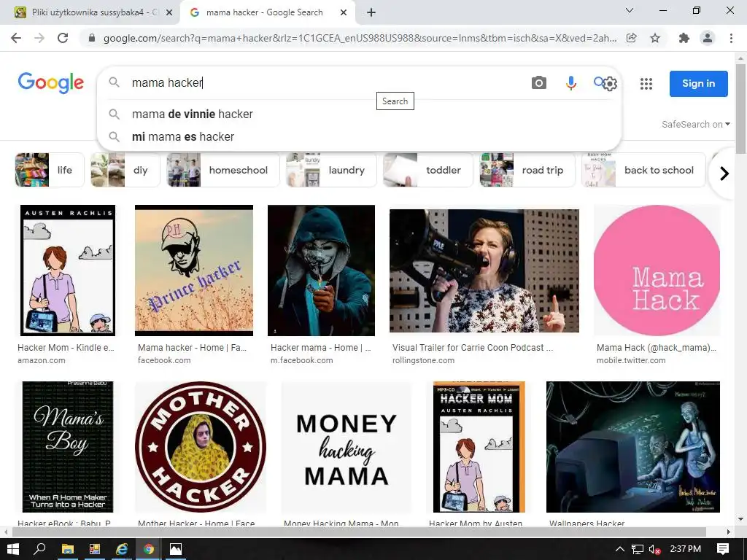The image size is (747, 560).
Task: Click the search tabs dropdown chevron
Action: click(x=630, y=10)
